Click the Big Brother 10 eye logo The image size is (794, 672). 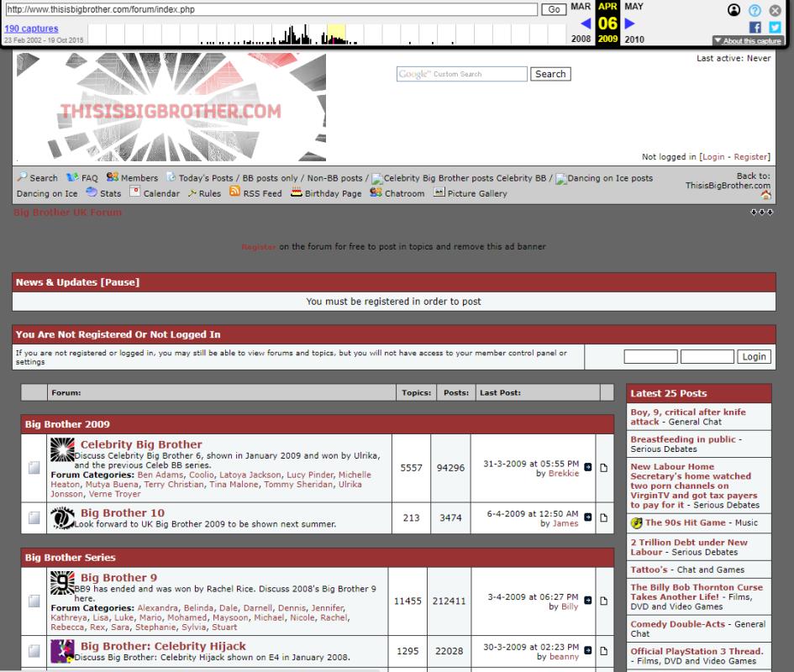pyautogui.click(x=62, y=517)
